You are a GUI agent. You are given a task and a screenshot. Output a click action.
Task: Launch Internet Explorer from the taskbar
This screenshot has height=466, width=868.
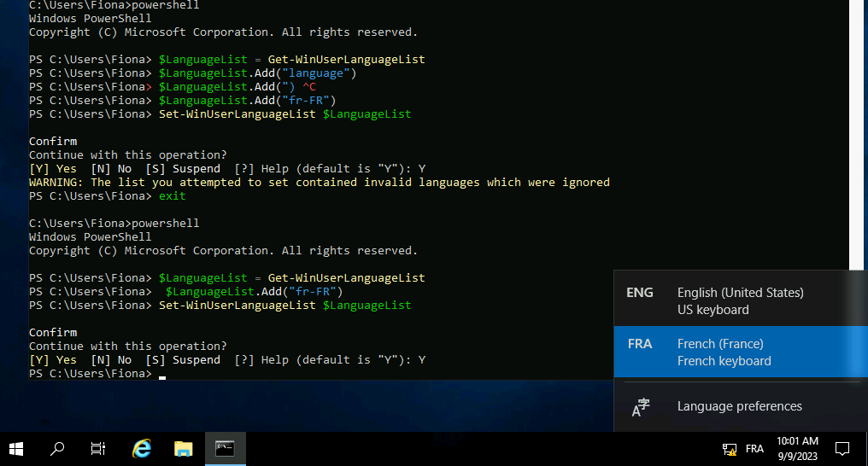pyautogui.click(x=142, y=449)
